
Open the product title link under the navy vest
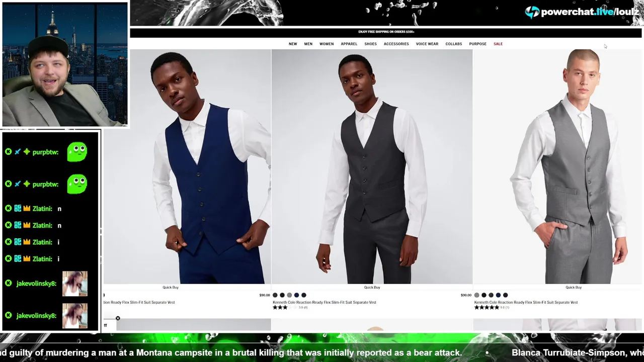click(x=139, y=302)
